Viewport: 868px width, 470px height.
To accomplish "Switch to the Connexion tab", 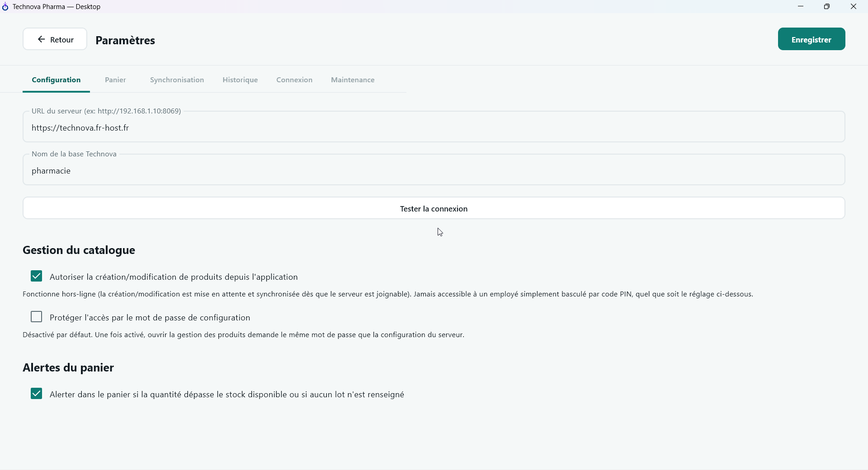I will [294, 80].
